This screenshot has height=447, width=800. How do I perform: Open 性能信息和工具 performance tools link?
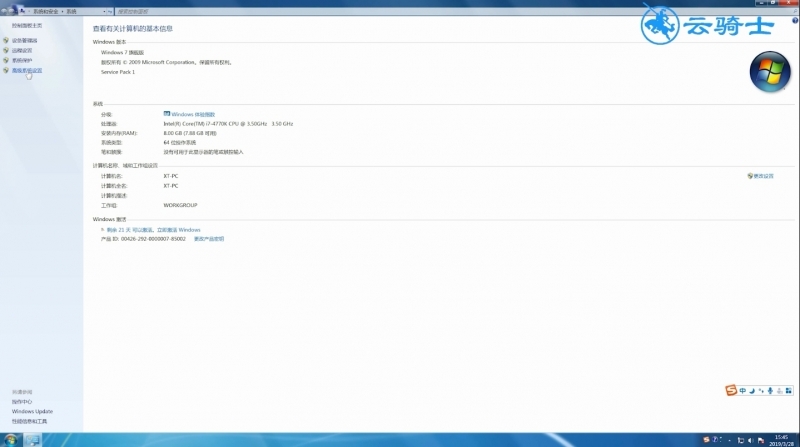tap(30, 421)
